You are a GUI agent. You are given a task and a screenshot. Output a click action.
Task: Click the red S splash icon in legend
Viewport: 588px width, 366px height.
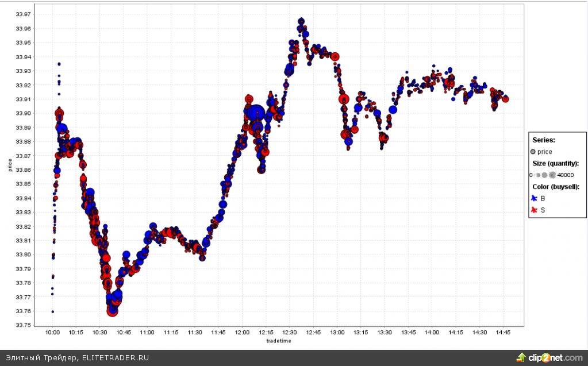[534, 210]
